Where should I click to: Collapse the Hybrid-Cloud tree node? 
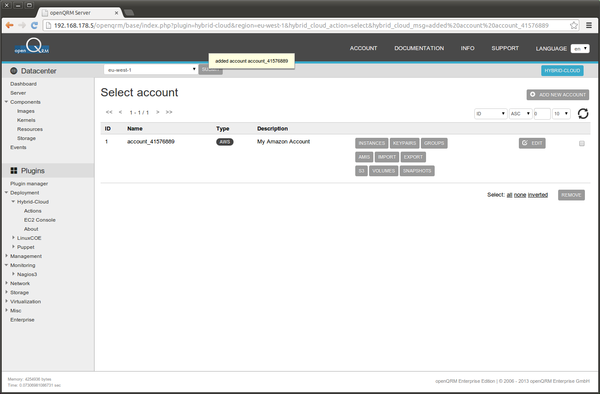(13, 202)
